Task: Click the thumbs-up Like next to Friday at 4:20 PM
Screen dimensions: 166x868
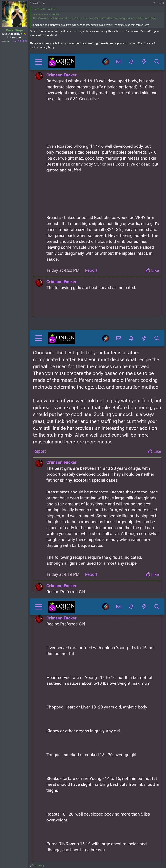Action: [153, 270]
